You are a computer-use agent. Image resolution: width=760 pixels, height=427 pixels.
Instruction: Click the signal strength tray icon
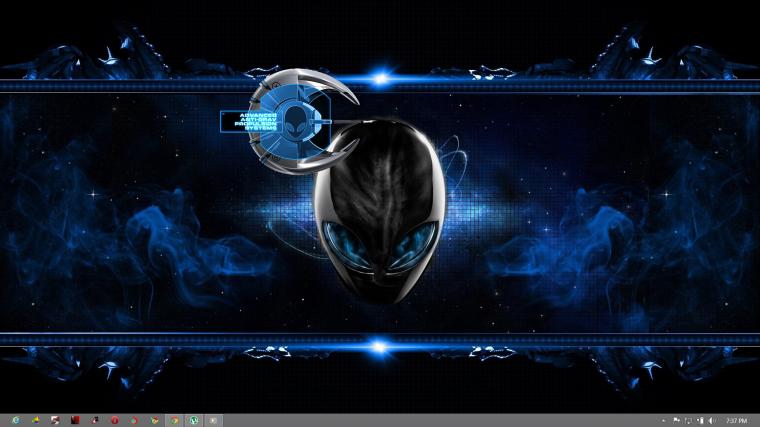point(700,421)
